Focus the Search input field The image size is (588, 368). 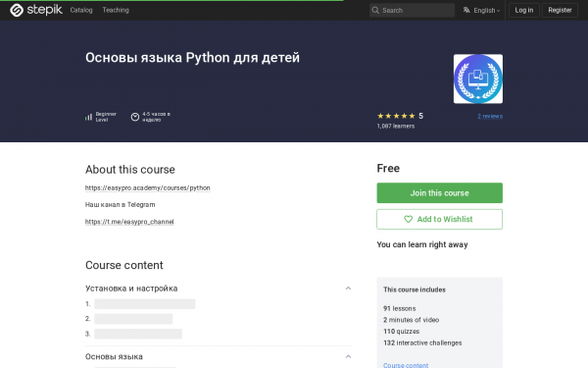point(412,10)
